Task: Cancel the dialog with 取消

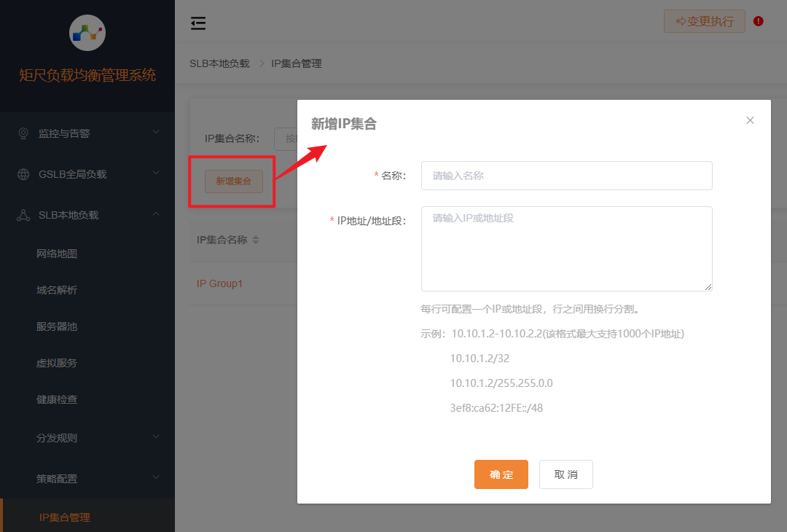Action: pos(565,474)
